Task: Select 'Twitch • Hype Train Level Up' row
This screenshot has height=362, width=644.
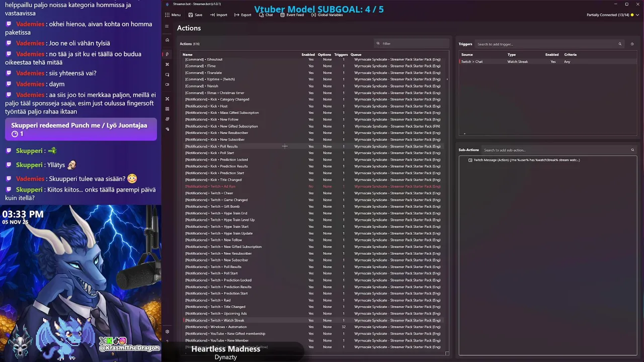Action: pos(313,220)
